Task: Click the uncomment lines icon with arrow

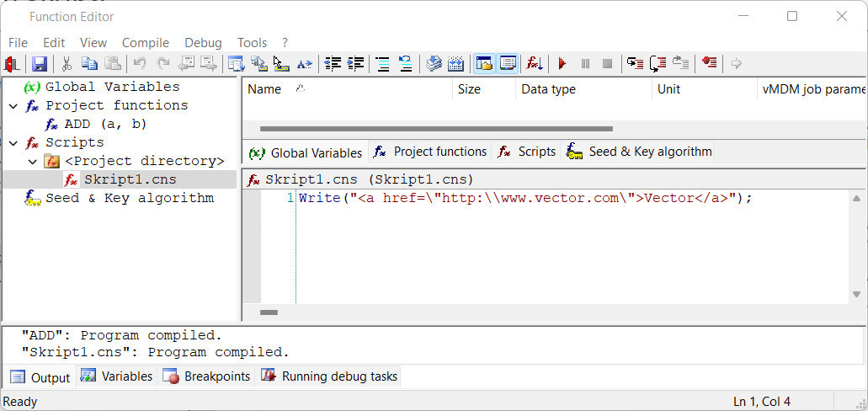Action: 406,64
